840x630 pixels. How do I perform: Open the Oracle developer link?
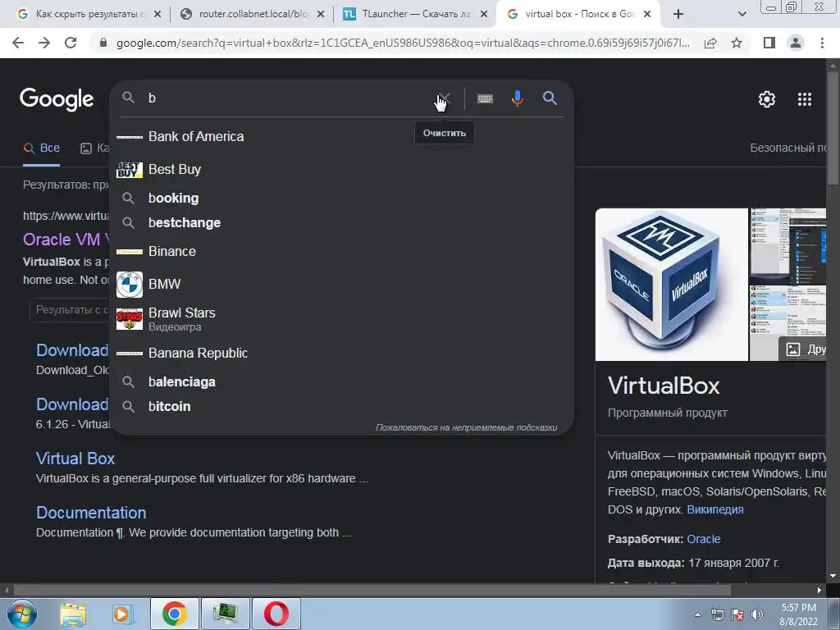point(703,539)
